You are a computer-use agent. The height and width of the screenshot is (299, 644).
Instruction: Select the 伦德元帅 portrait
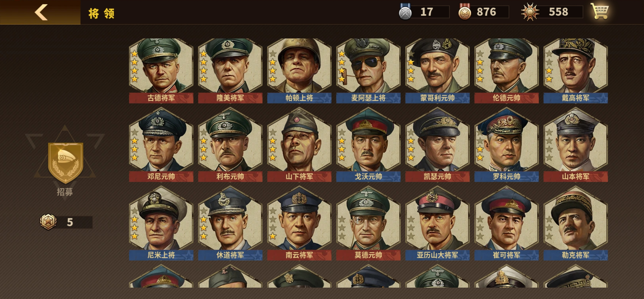pyautogui.click(x=507, y=70)
